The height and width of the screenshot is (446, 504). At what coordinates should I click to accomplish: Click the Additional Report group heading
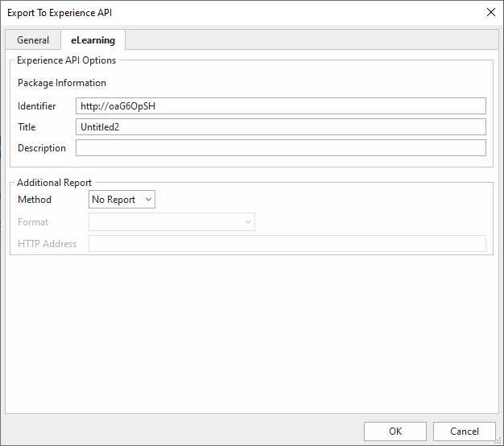point(54,183)
